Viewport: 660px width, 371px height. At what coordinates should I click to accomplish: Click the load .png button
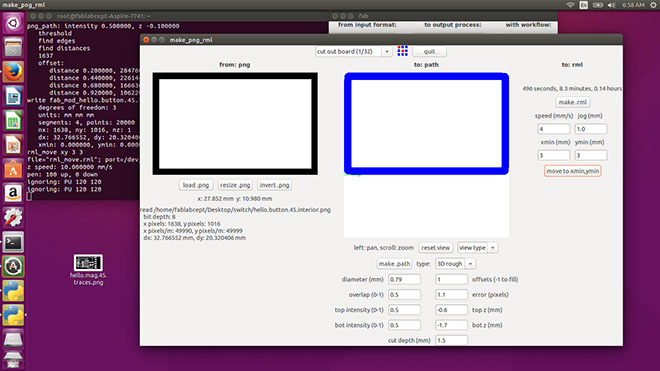(196, 185)
